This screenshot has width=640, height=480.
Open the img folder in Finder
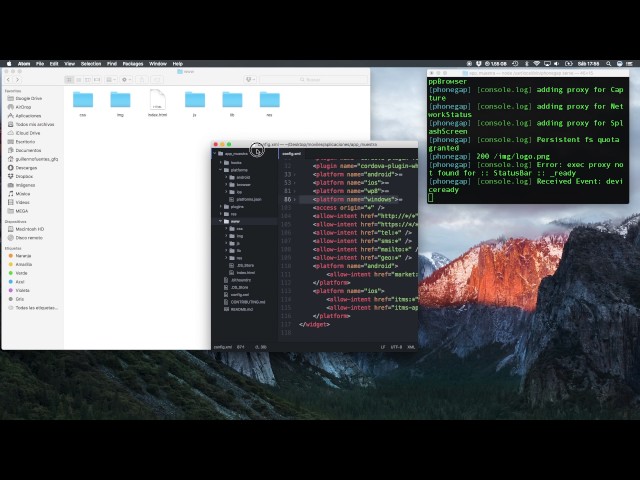click(120, 100)
